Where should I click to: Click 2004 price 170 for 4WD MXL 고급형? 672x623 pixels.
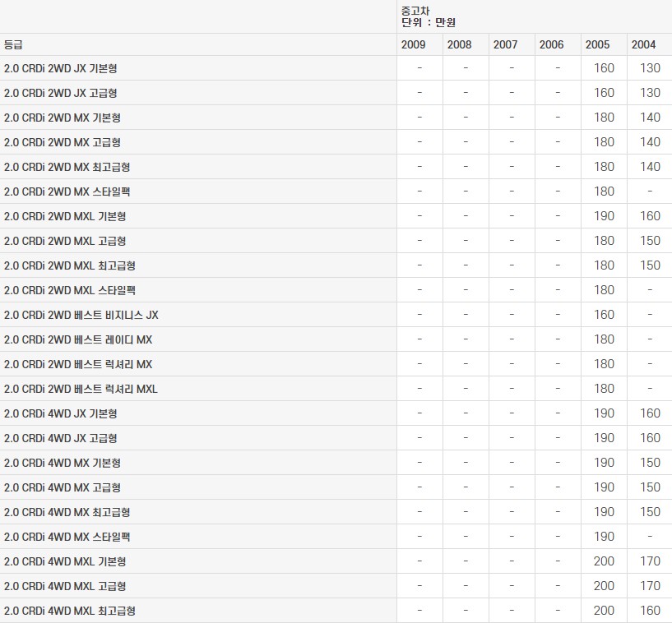point(650,586)
